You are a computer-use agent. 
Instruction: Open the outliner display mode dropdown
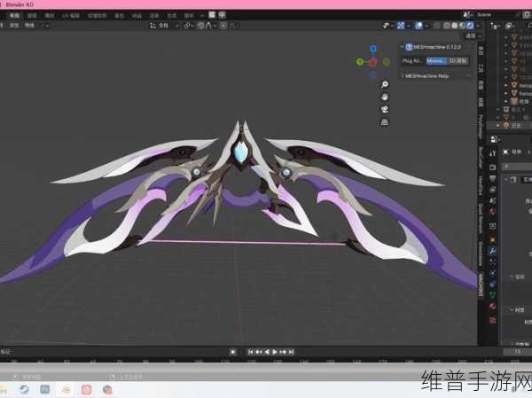(511, 26)
